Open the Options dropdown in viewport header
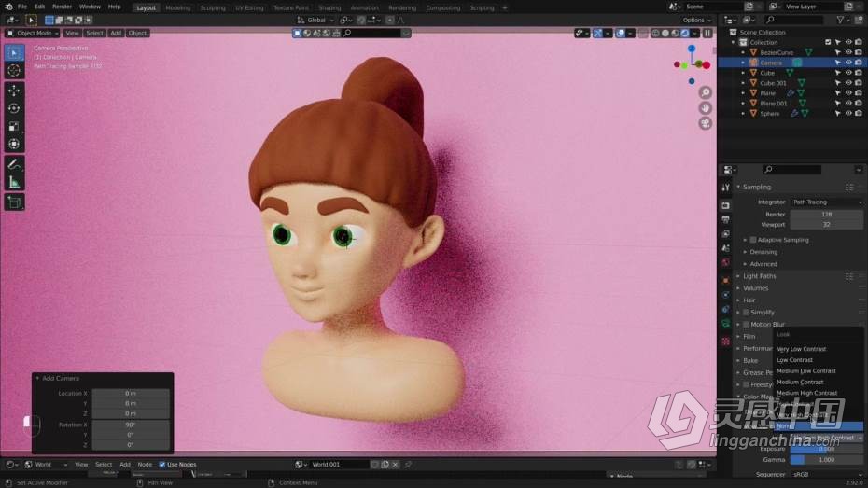The image size is (868, 488). pyautogui.click(x=696, y=21)
